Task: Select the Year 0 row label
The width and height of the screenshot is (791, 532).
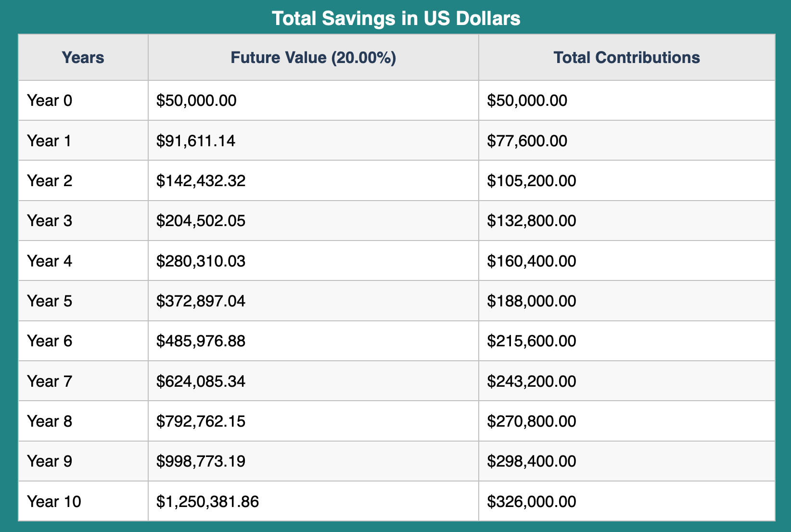Action: pyautogui.click(x=50, y=101)
